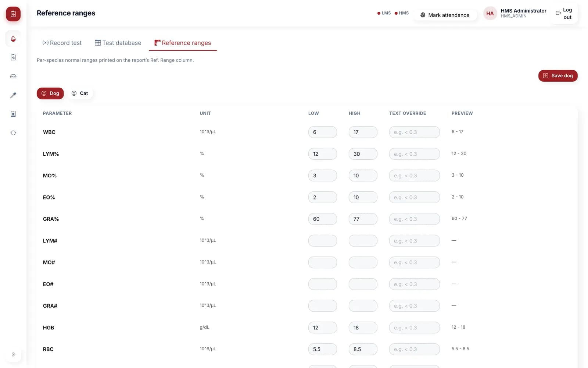Select the Reference ranges tab

(183, 43)
